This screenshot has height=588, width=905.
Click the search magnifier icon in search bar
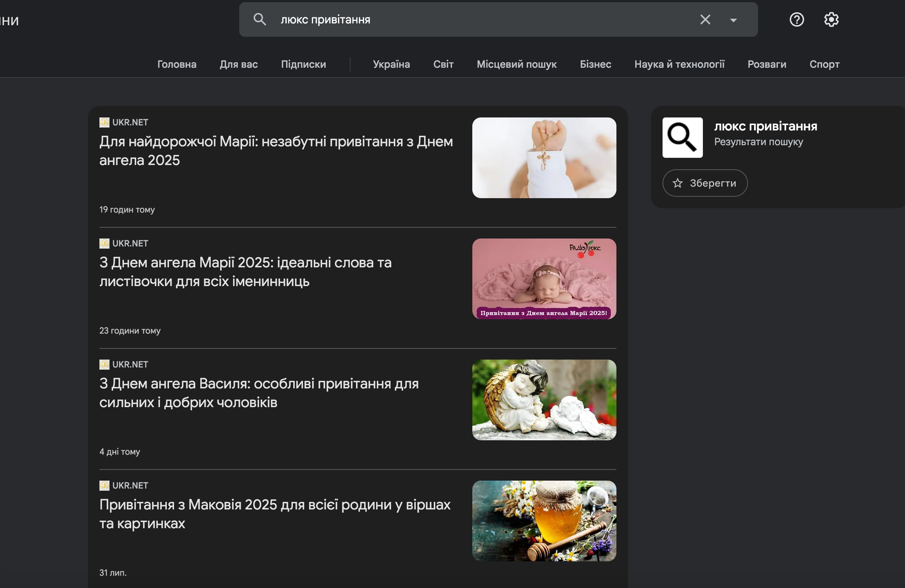pos(259,19)
